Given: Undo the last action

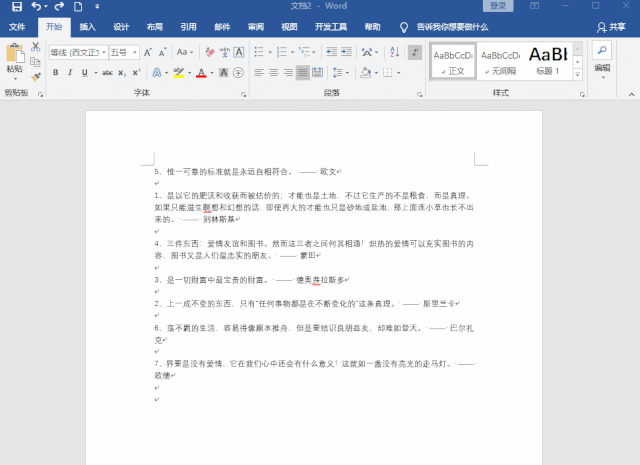Looking at the screenshot, I should pos(36,6).
